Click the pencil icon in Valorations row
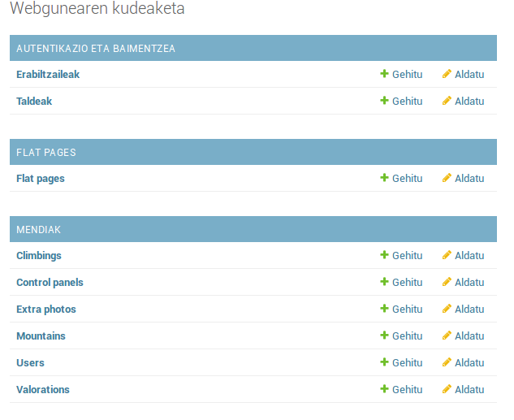Viewport: 514px width, 420px height. click(447, 389)
